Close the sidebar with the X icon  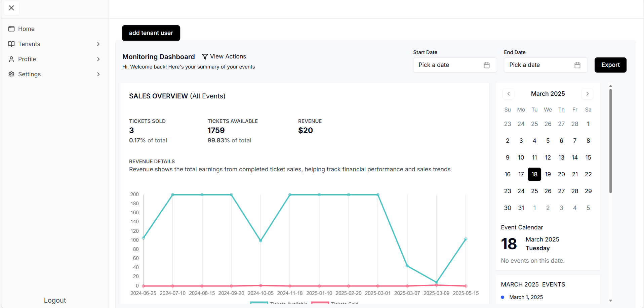[x=11, y=8]
